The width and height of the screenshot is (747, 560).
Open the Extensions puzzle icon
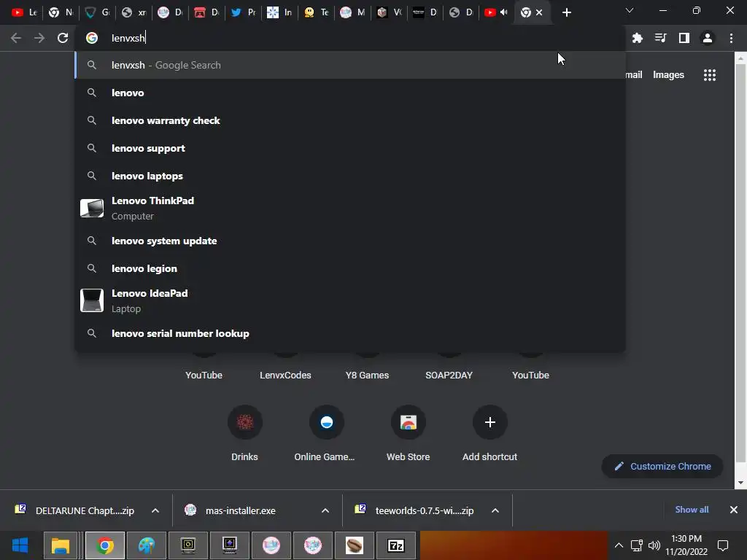point(637,38)
